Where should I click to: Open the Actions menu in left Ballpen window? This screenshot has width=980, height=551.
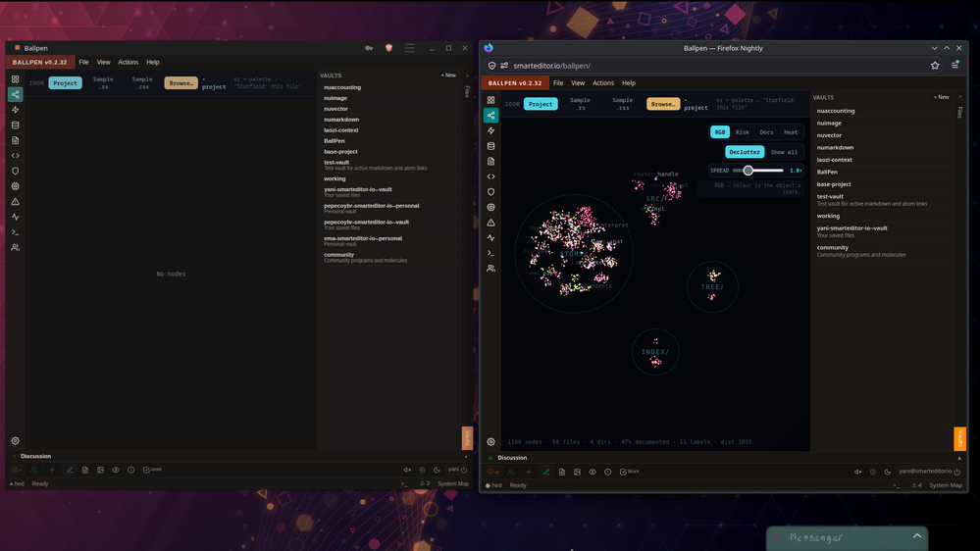[x=129, y=63]
